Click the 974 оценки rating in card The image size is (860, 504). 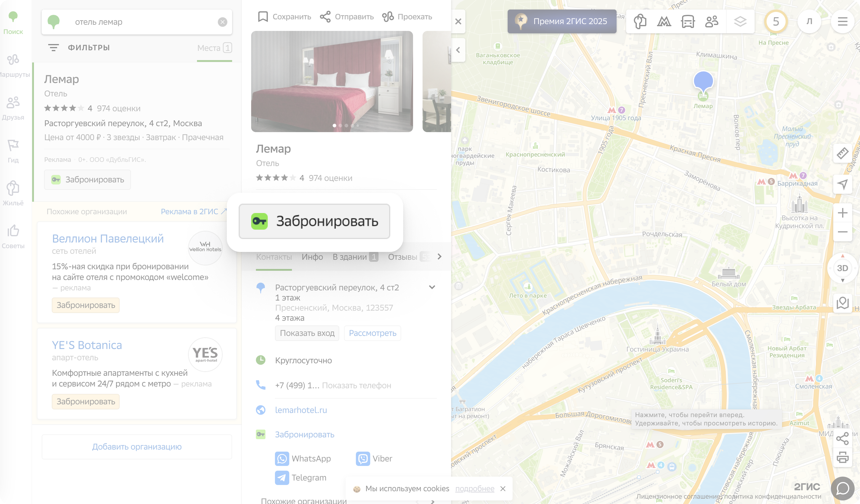click(x=330, y=178)
